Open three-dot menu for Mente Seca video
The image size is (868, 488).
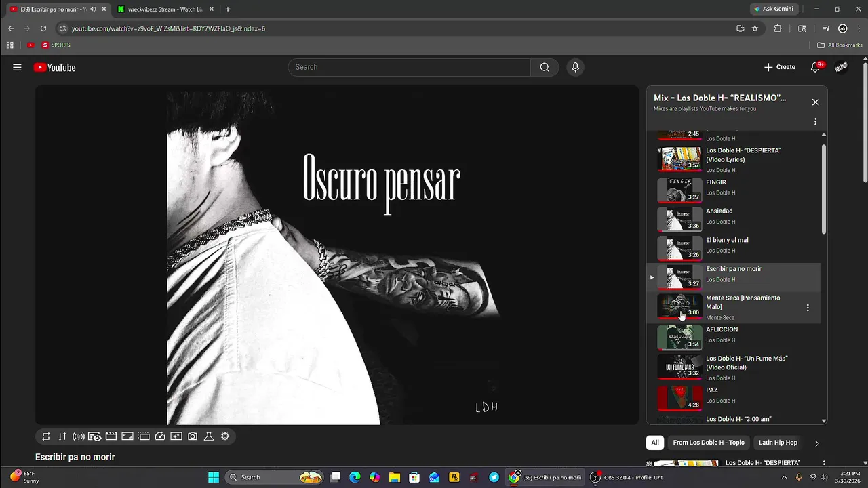pyautogui.click(x=807, y=308)
